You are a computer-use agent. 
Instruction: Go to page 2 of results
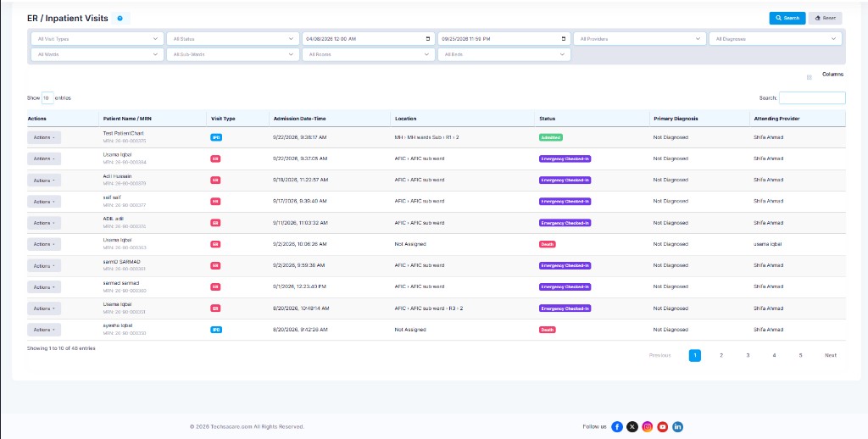pyautogui.click(x=721, y=355)
